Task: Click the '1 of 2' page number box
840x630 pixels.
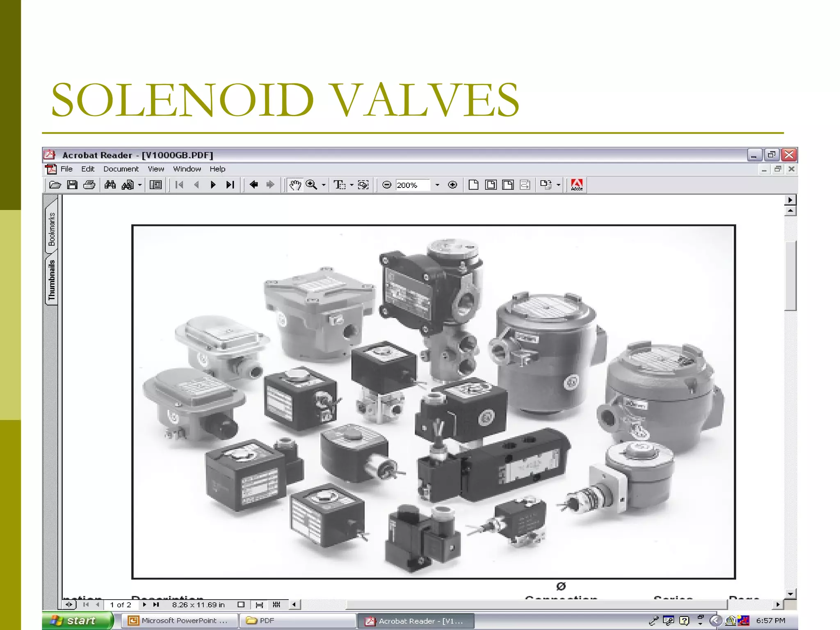Action: pos(121,605)
